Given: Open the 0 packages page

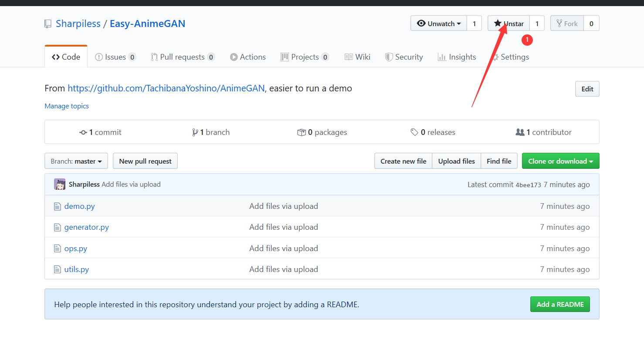Looking at the screenshot, I should (322, 132).
